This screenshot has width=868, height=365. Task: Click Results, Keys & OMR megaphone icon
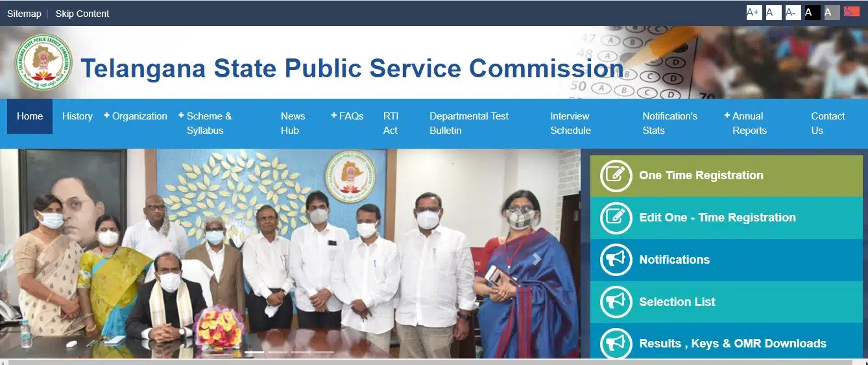pos(616,344)
